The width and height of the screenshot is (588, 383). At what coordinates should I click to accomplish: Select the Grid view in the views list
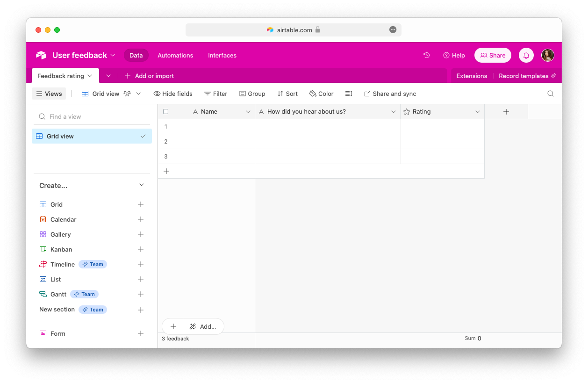click(x=92, y=136)
